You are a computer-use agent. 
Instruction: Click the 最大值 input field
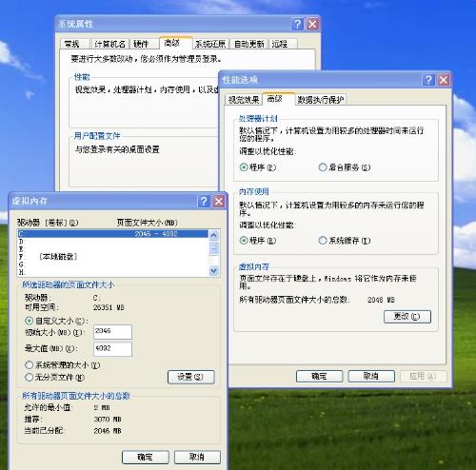click(112, 349)
